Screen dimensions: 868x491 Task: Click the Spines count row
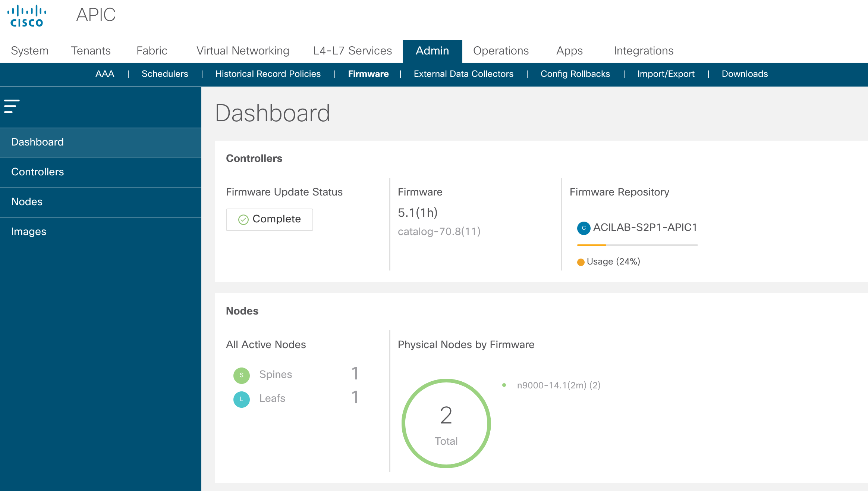coord(296,374)
